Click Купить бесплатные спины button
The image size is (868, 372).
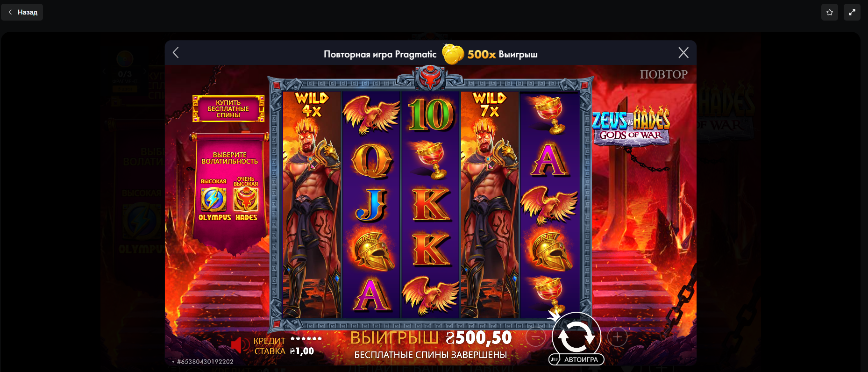point(228,109)
